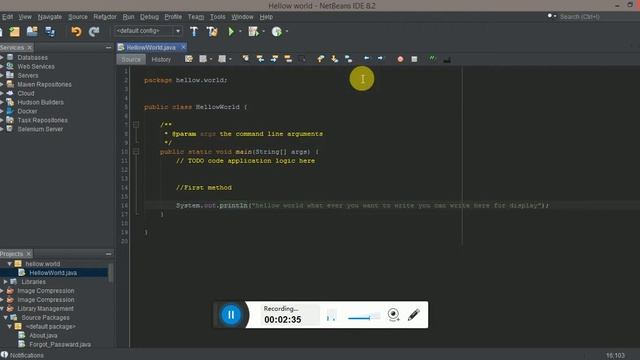The image size is (640, 360).
Task: Run the project with green play icon
Action: tap(231, 31)
